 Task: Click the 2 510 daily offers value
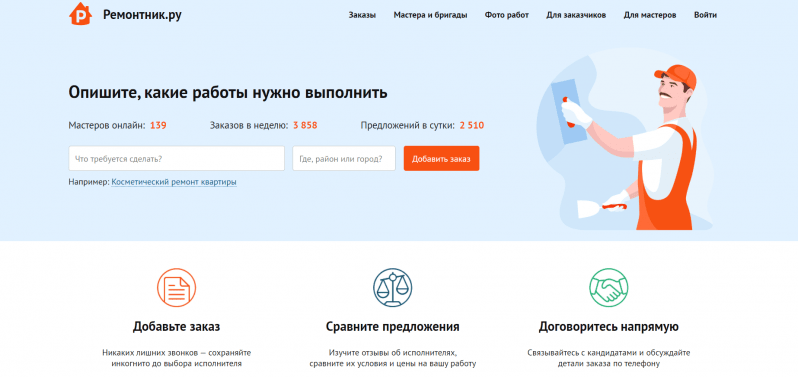point(472,125)
